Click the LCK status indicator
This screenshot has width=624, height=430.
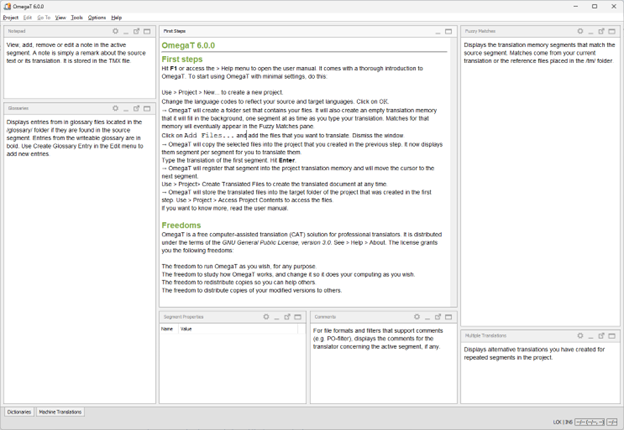click(x=557, y=422)
